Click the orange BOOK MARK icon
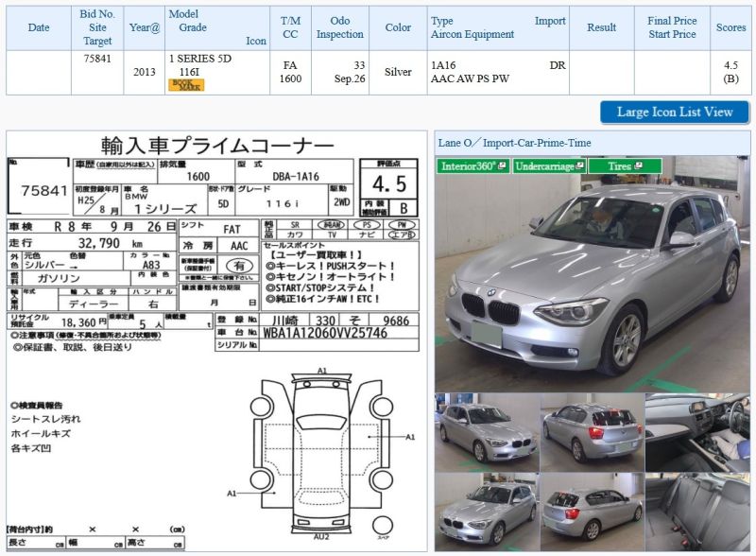 (186, 85)
